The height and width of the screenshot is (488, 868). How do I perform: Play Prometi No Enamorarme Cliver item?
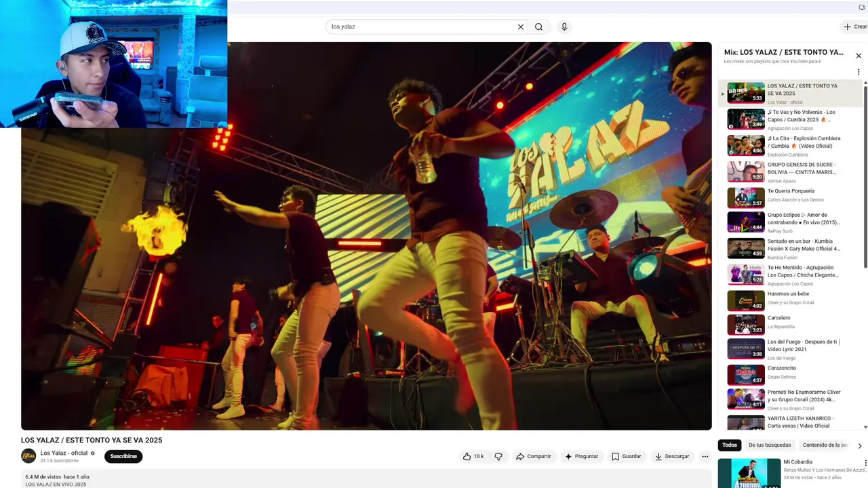pyautogui.click(x=791, y=400)
